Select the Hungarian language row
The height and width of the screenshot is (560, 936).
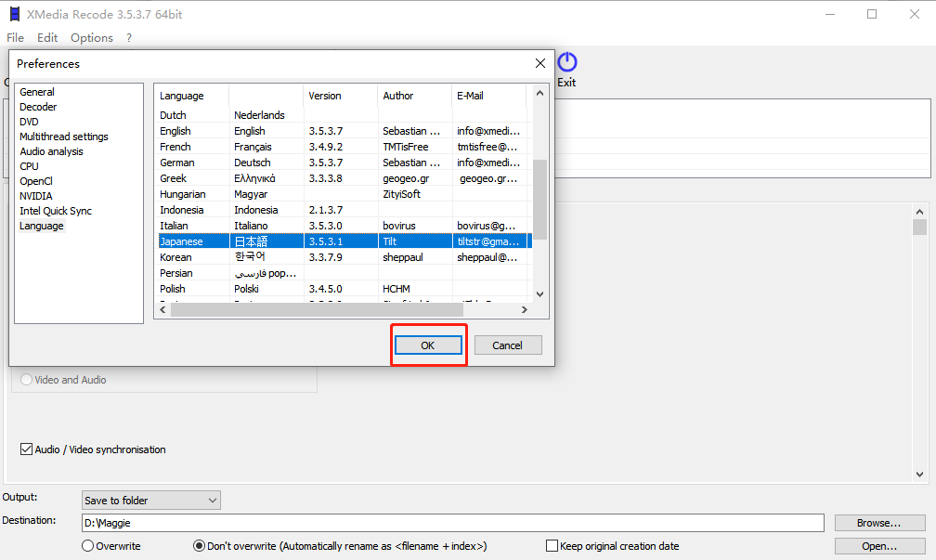pos(344,194)
